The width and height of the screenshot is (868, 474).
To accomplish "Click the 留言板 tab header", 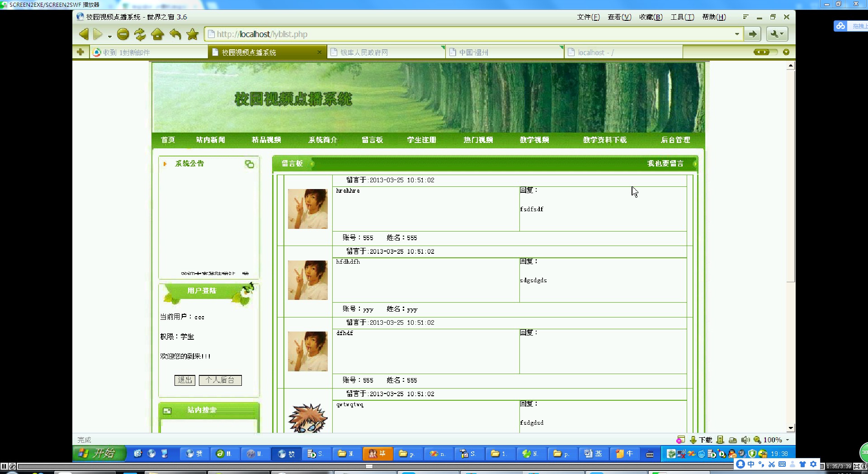I will [292, 163].
